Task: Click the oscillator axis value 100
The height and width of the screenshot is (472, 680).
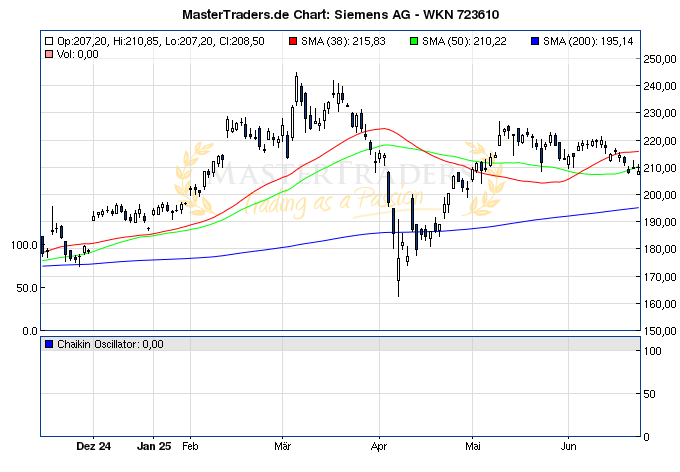Action: click(x=653, y=351)
